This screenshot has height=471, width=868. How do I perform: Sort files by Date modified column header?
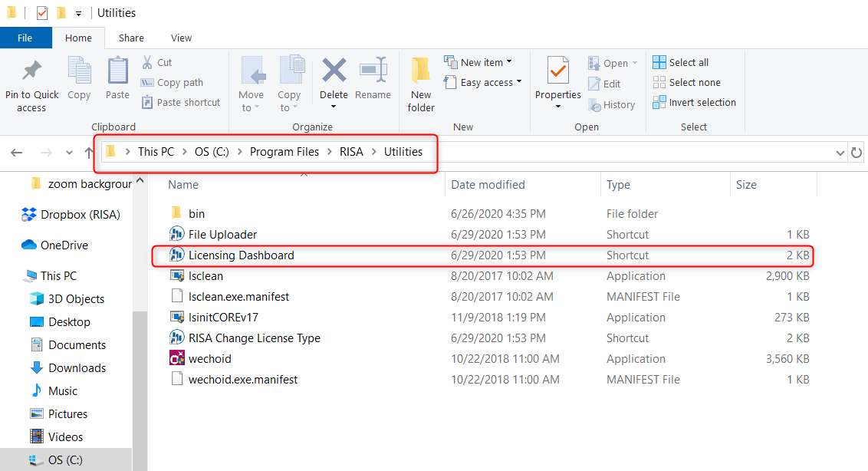(x=488, y=185)
